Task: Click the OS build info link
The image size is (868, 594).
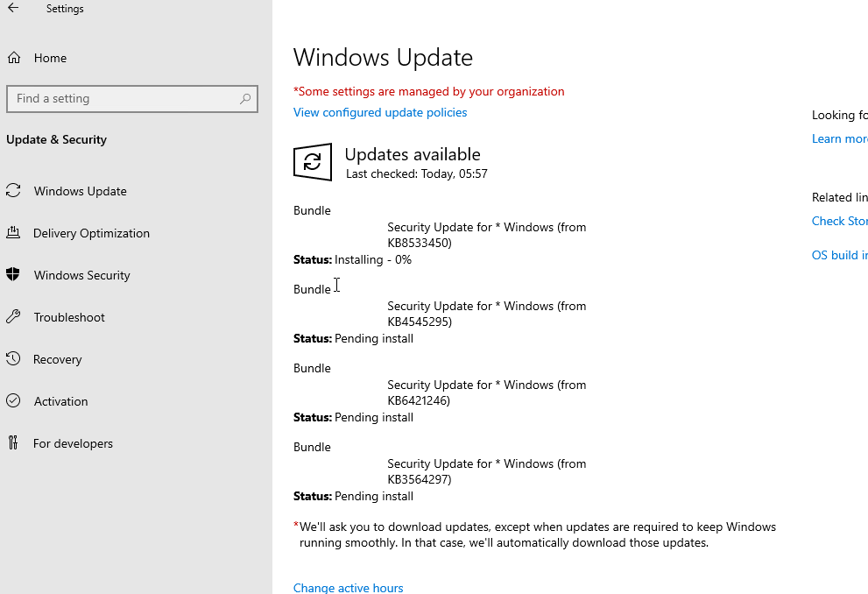Action: [839, 255]
